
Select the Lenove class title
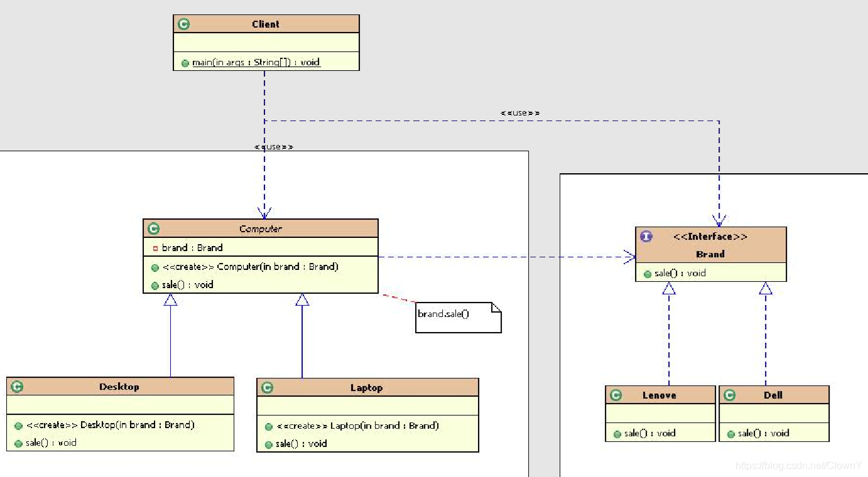659,395
